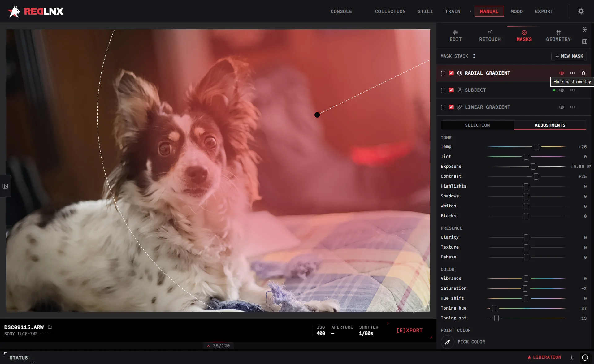Uncheck the Radial Gradient mask checkbox

point(451,73)
